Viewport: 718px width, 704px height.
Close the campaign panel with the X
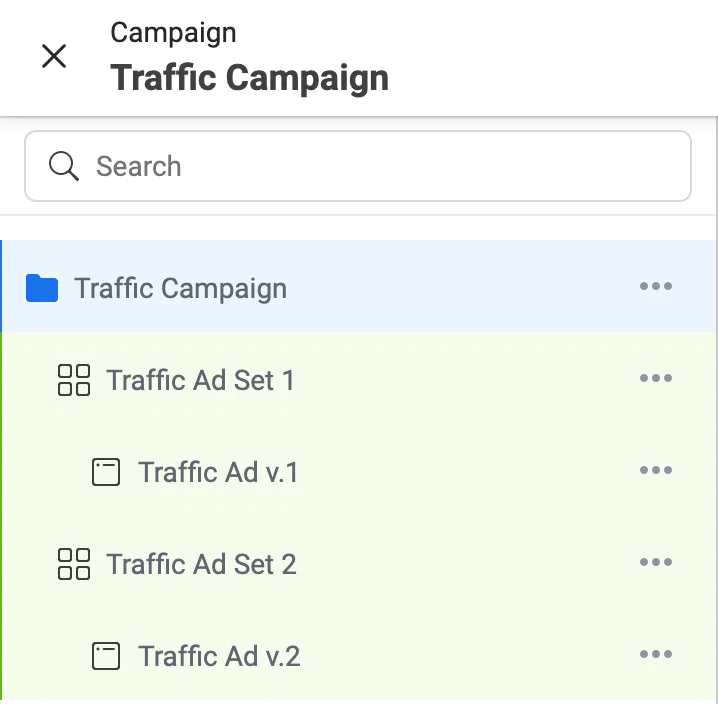pyautogui.click(x=54, y=56)
